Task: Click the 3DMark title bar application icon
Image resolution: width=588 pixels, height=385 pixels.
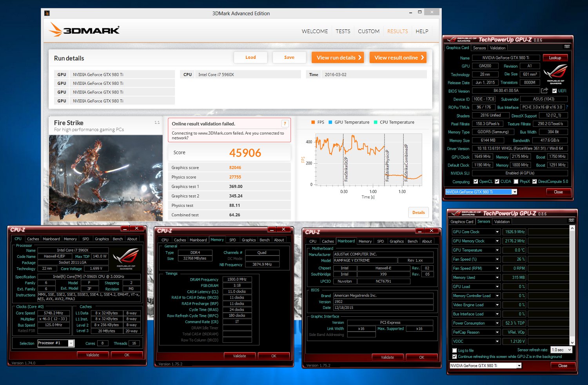Action: pyautogui.click(x=47, y=13)
